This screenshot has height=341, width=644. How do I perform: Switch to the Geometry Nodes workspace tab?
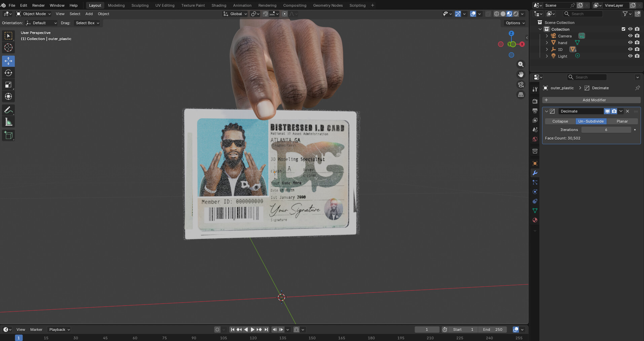328,5
